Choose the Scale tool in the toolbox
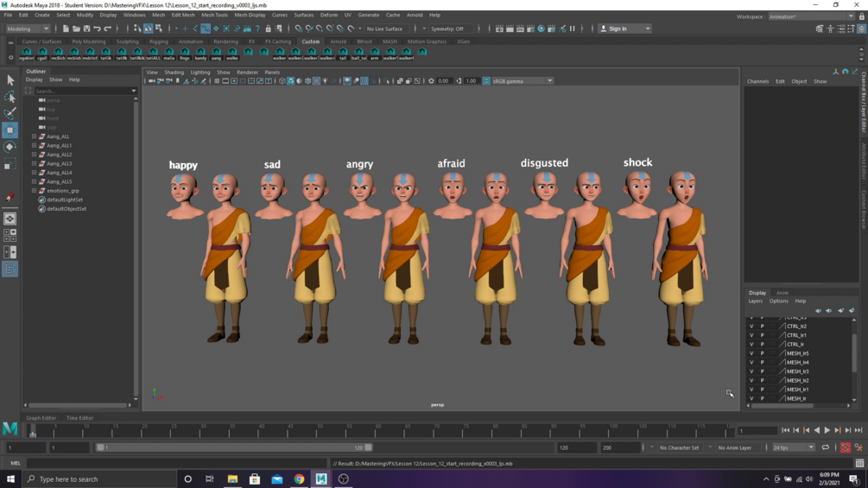The image size is (868, 488). coord(10,164)
